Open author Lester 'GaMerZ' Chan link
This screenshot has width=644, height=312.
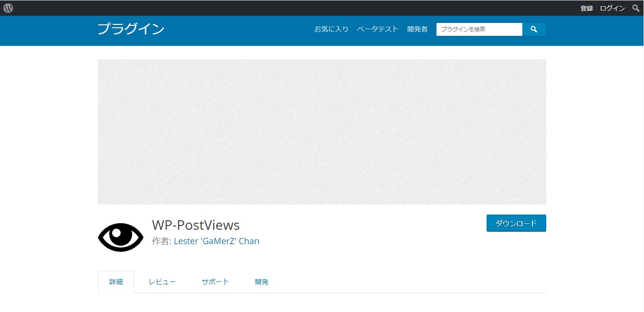[x=217, y=241]
